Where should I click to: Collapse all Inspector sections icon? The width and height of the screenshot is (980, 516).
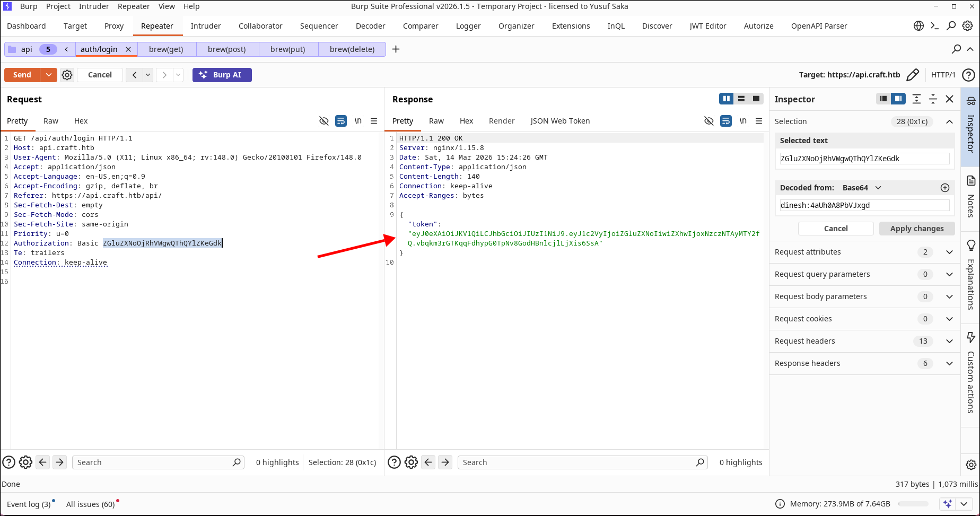coord(933,99)
